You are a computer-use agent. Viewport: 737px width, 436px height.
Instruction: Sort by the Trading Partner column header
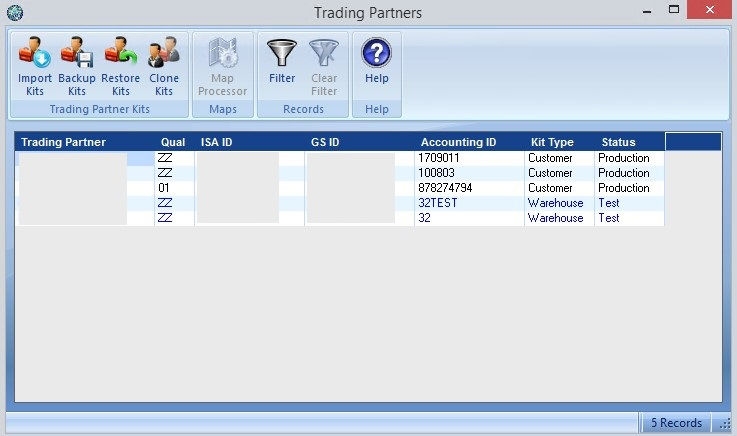(63, 142)
